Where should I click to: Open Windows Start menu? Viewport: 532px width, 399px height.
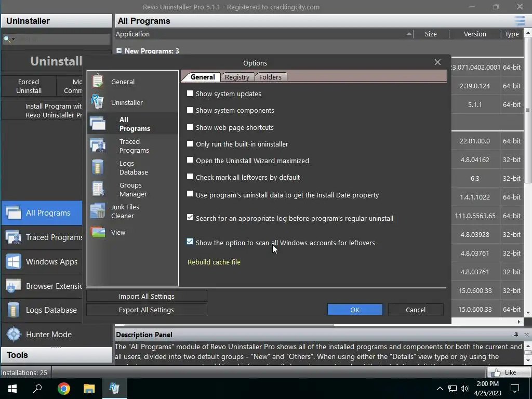(x=12, y=389)
